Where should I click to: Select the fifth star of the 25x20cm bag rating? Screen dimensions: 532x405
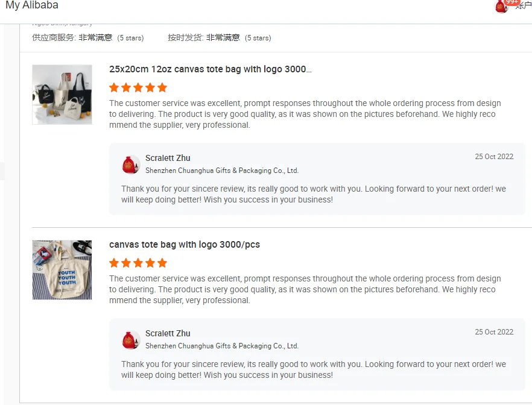tap(162, 87)
